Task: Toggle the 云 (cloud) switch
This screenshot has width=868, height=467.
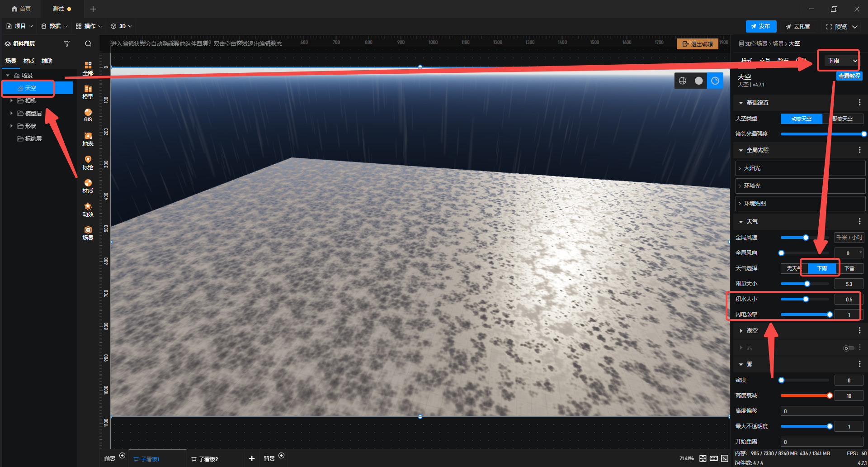Action: click(x=849, y=348)
